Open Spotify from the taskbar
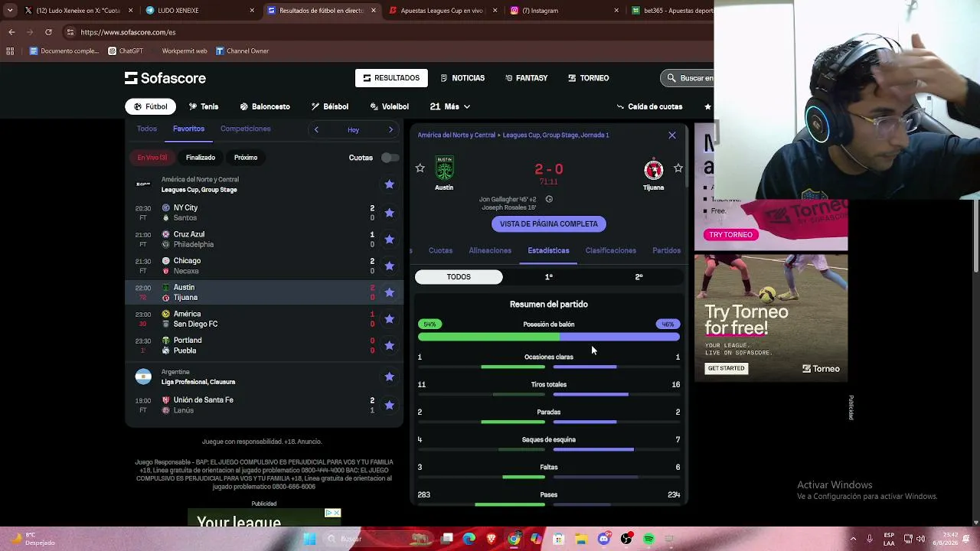This screenshot has height=551, width=980. click(648, 539)
